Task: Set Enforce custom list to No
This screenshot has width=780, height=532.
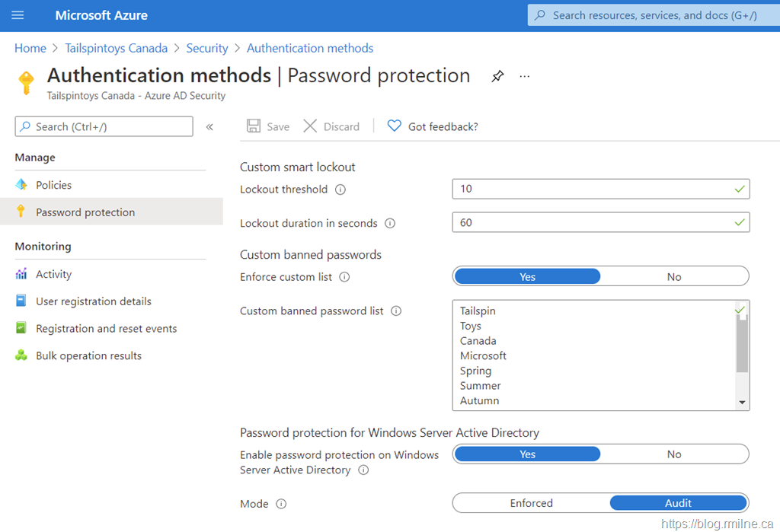Action: (x=674, y=277)
